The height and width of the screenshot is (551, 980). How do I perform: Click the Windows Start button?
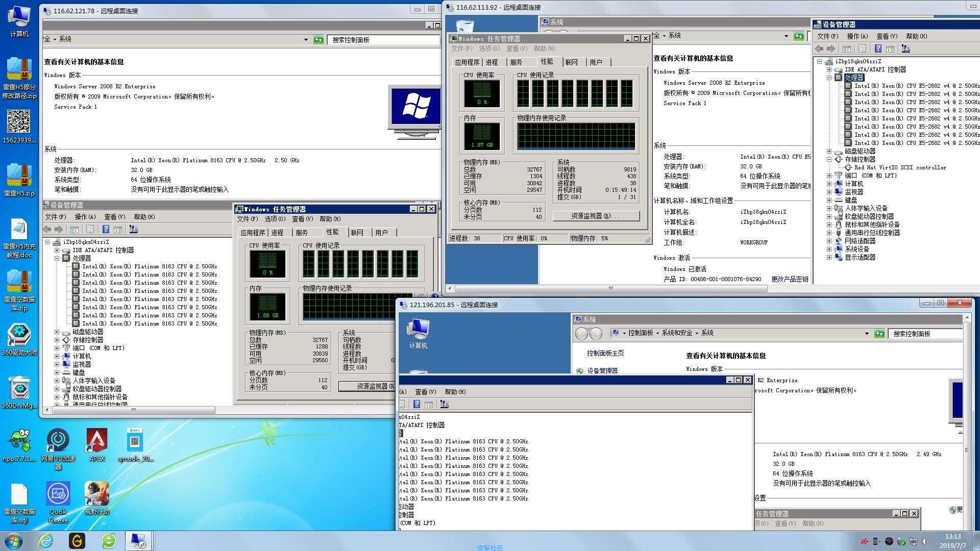[x=13, y=541]
